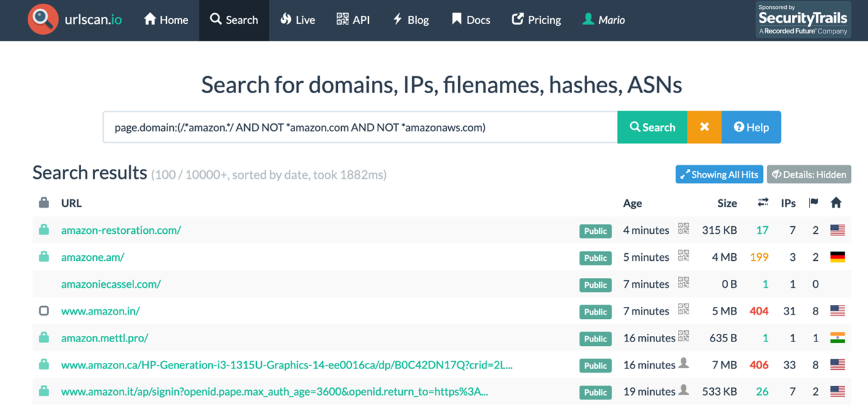
Task: Click the QR/API icon on amazon.mettl.pro row
Action: click(684, 336)
